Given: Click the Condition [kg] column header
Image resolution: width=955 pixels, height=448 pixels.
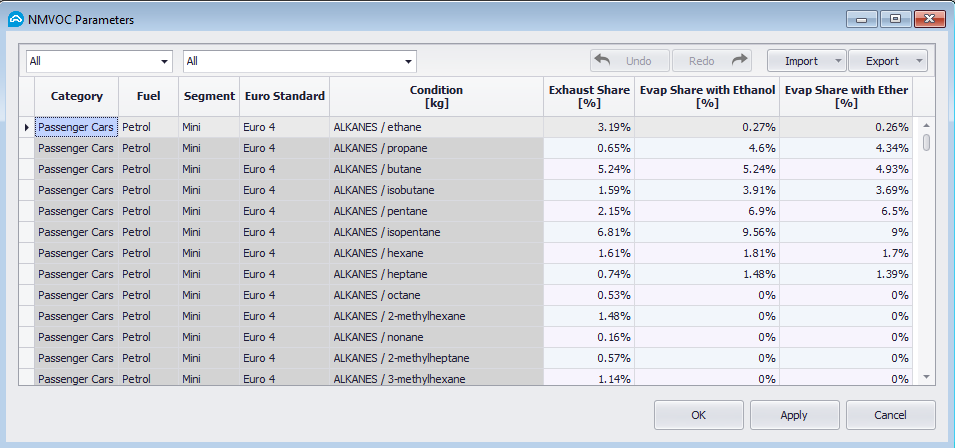Looking at the screenshot, I should click(436, 96).
